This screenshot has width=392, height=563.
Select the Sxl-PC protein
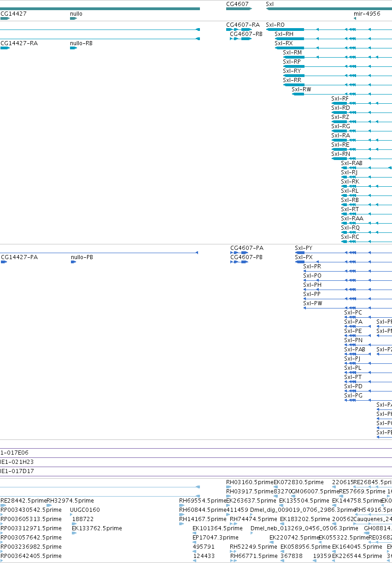[x=353, y=313]
